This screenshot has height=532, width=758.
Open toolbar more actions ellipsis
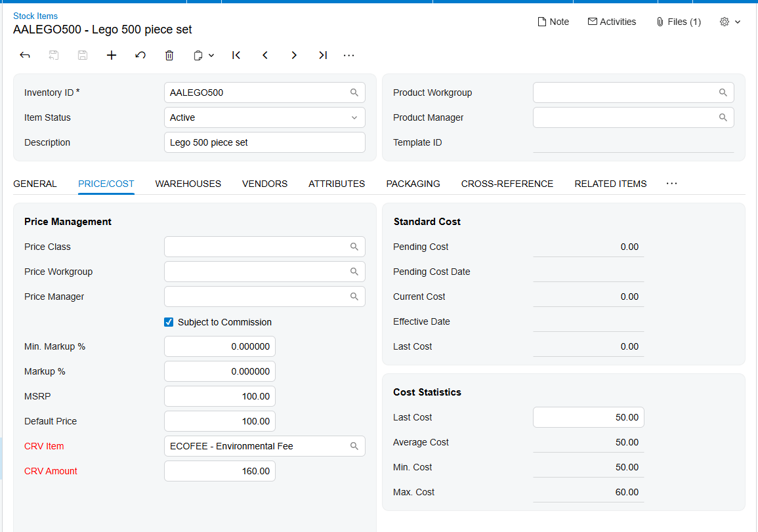click(x=349, y=56)
